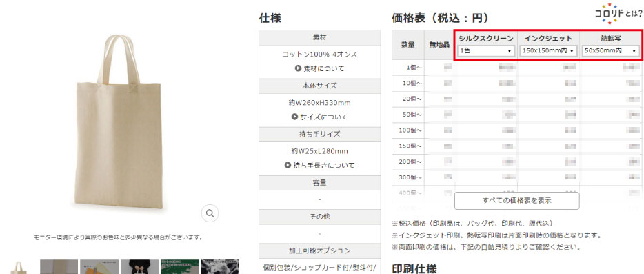Select the color swatch sheets thumbnail
644x274 pixels.
pos(99,266)
